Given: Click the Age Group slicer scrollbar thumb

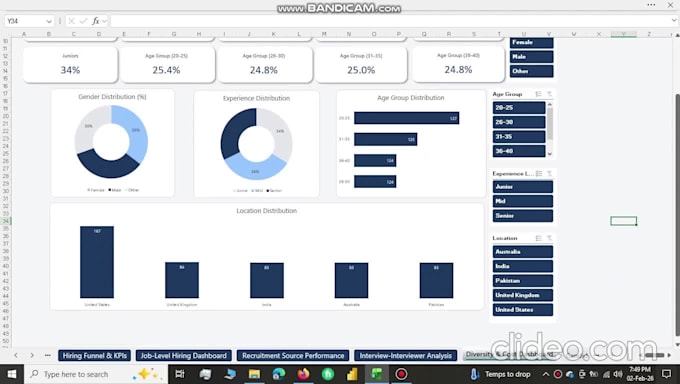Looking at the screenshot, I should tap(550, 124).
